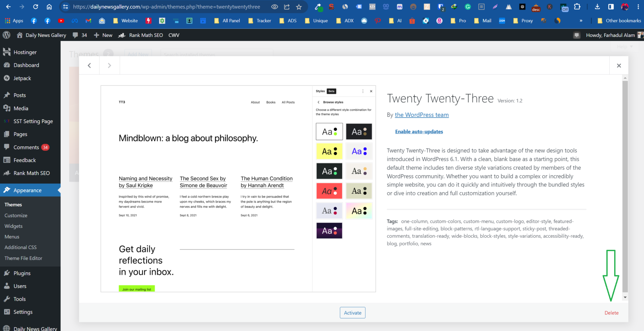Open the YouTube bookmark icon
The image size is (644, 331).
(61, 21)
